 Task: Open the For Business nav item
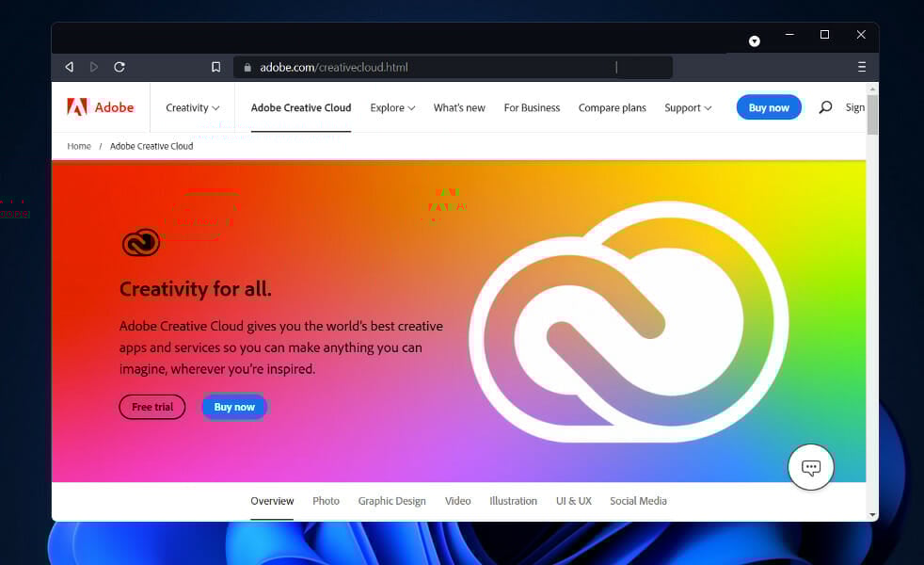[x=532, y=108]
